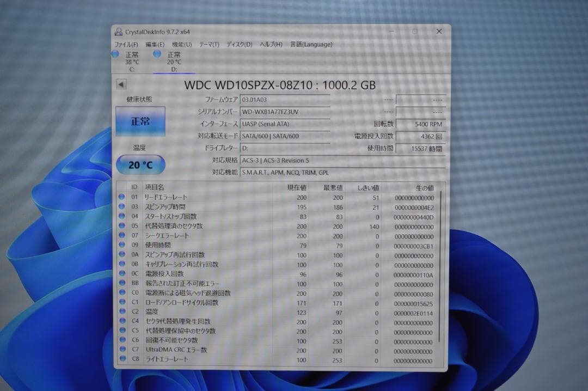The height and width of the screenshot is (391, 588).
Task: Click the status dot beside スピンアップ時間
Action: pyautogui.click(x=122, y=207)
